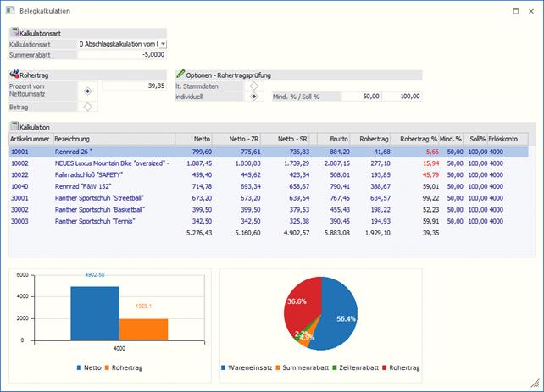Open the Kalkulationsart dropdown list
544x392 pixels.
pyautogui.click(x=163, y=43)
